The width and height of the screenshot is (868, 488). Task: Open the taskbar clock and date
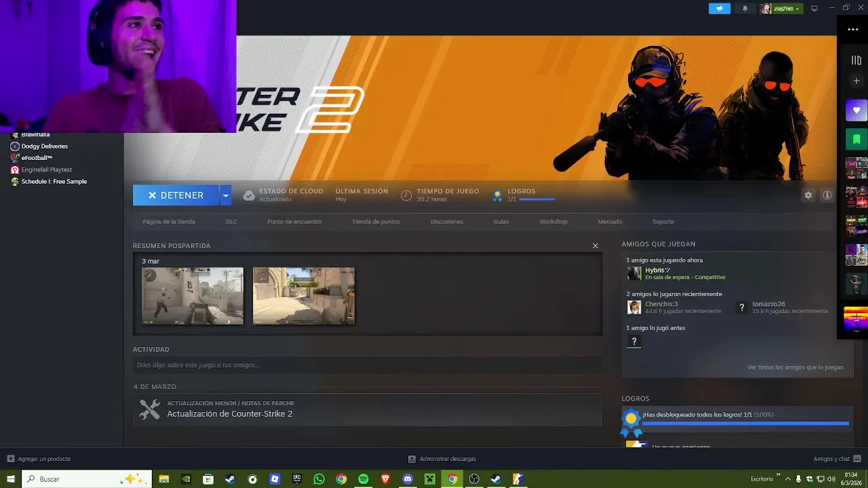coord(850,479)
